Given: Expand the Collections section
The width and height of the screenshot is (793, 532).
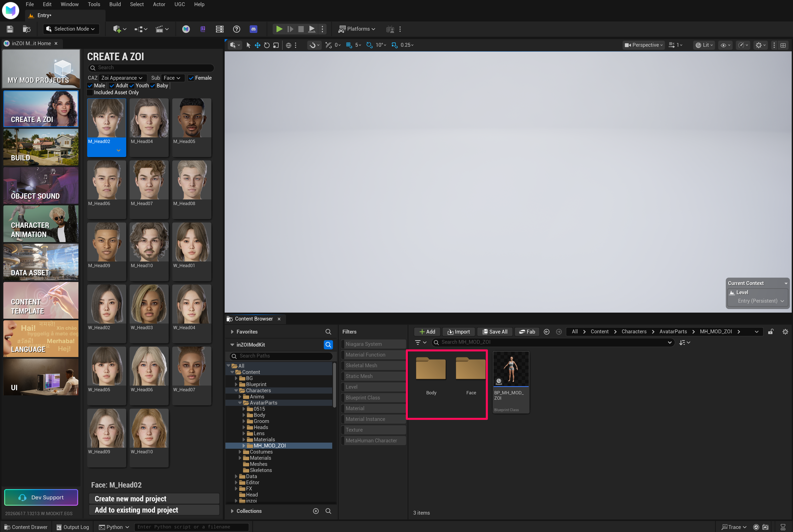Looking at the screenshot, I should pos(233,511).
